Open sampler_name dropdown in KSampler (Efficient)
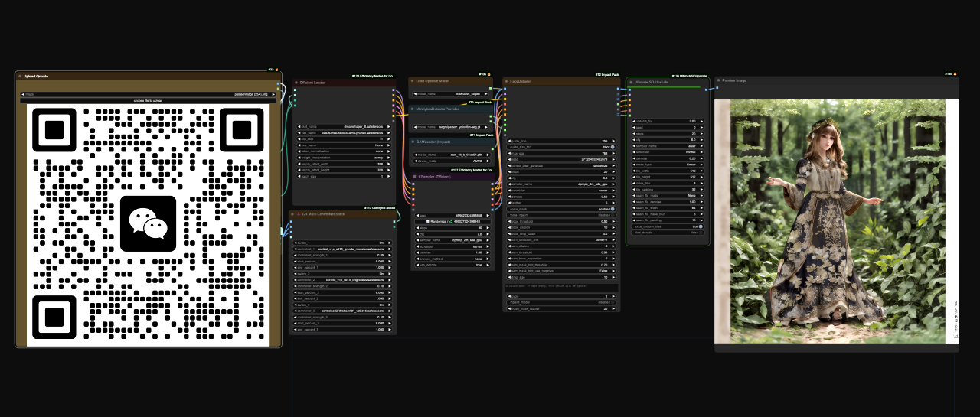This screenshot has height=417, width=980. pyautogui.click(x=452, y=240)
